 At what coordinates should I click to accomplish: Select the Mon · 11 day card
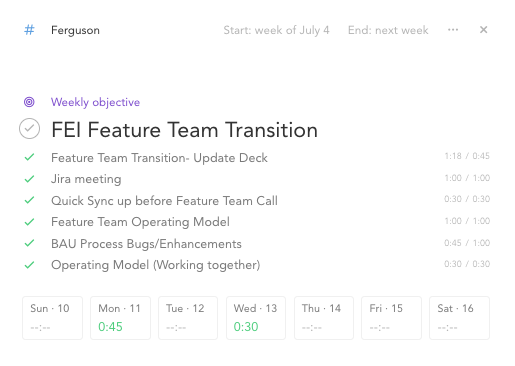[120, 318]
